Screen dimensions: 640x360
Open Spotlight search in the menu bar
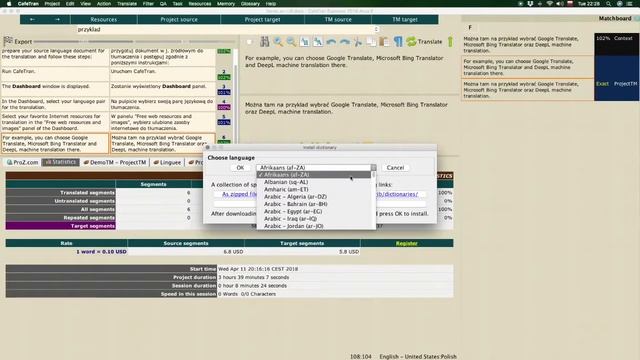tap(609, 4)
